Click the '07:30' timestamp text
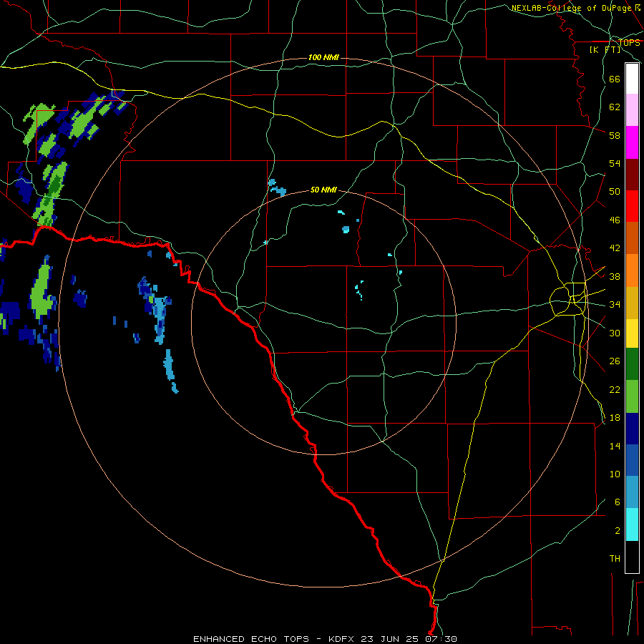The width and height of the screenshot is (644, 644). 441,639
